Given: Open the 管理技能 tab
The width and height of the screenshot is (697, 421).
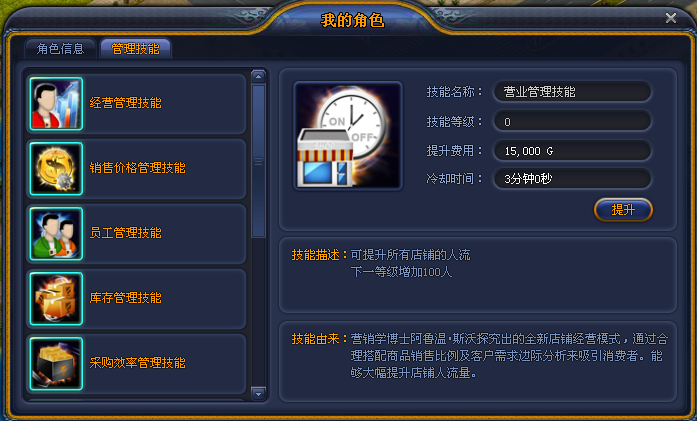Looking at the screenshot, I should pos(136,48).
